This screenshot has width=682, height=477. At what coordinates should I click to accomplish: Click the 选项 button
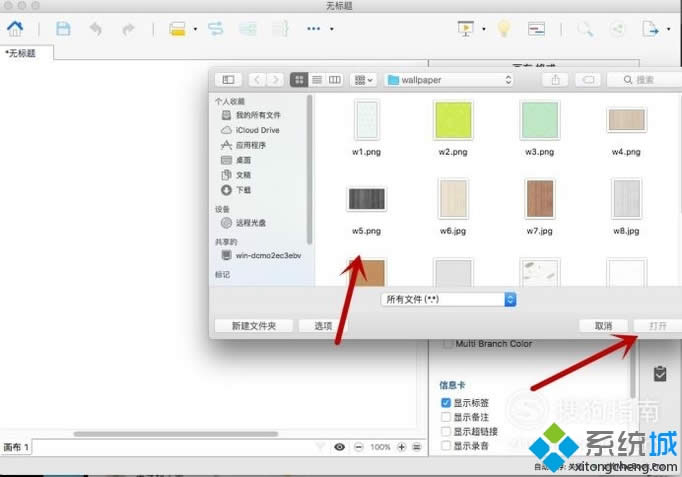click(323, 326)
